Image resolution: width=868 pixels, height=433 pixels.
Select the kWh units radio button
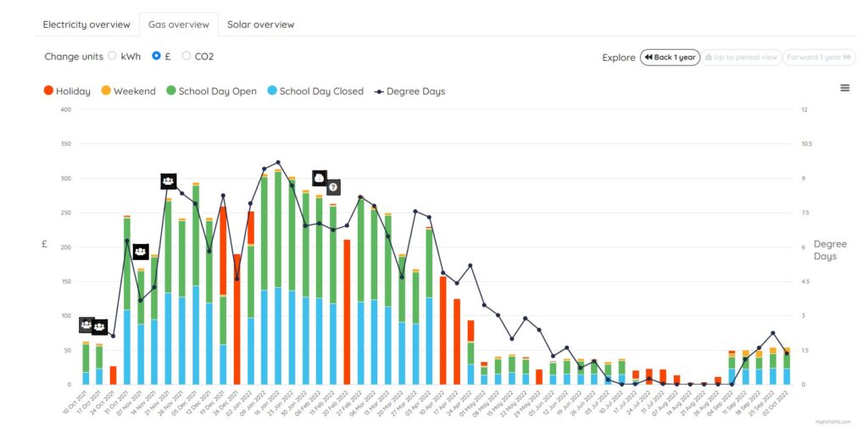pyautogui.click(x=112, y=56)
